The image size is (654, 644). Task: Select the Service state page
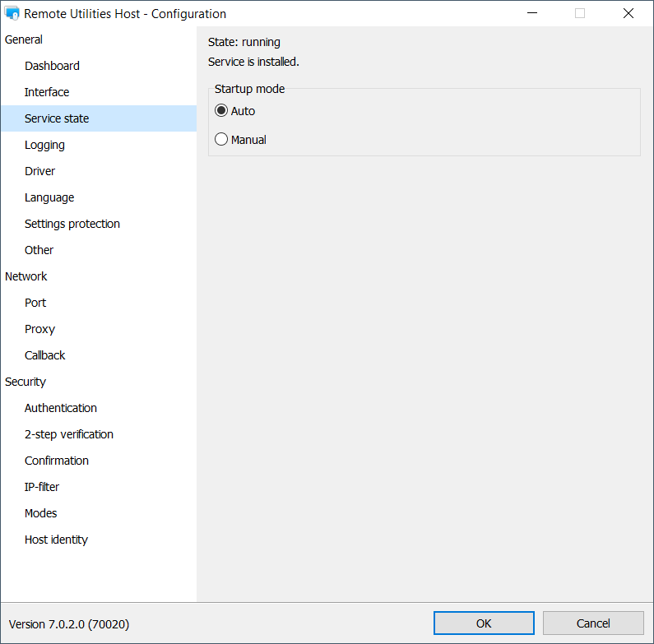tap(99, 118)
